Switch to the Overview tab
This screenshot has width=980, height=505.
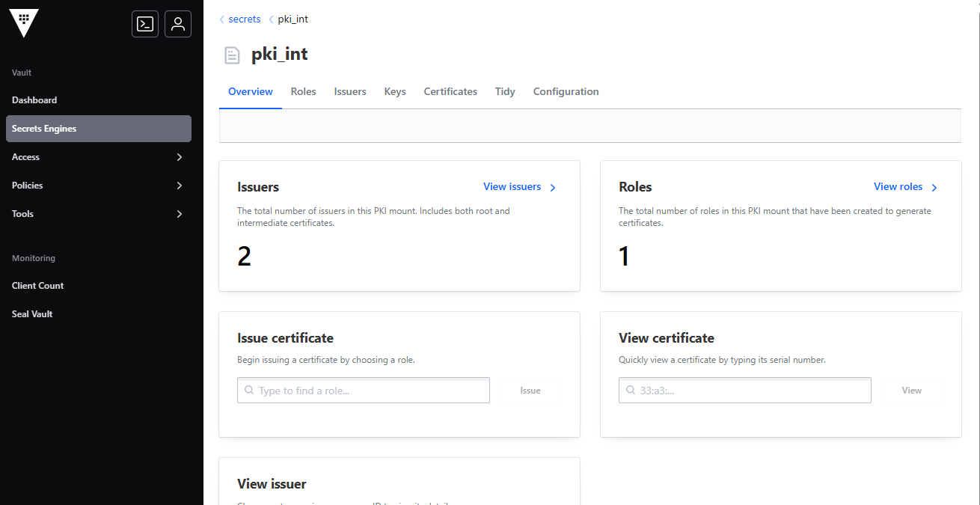tap(251, 91)
